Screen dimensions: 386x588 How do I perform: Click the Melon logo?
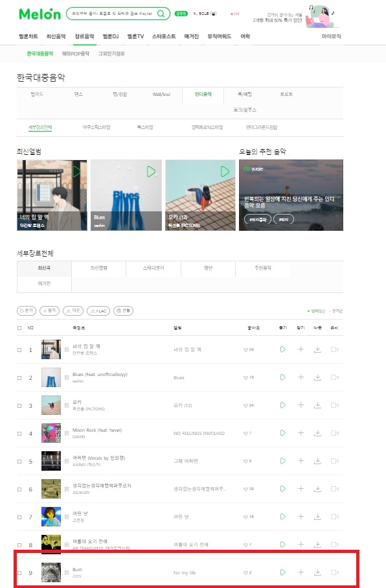40,14
